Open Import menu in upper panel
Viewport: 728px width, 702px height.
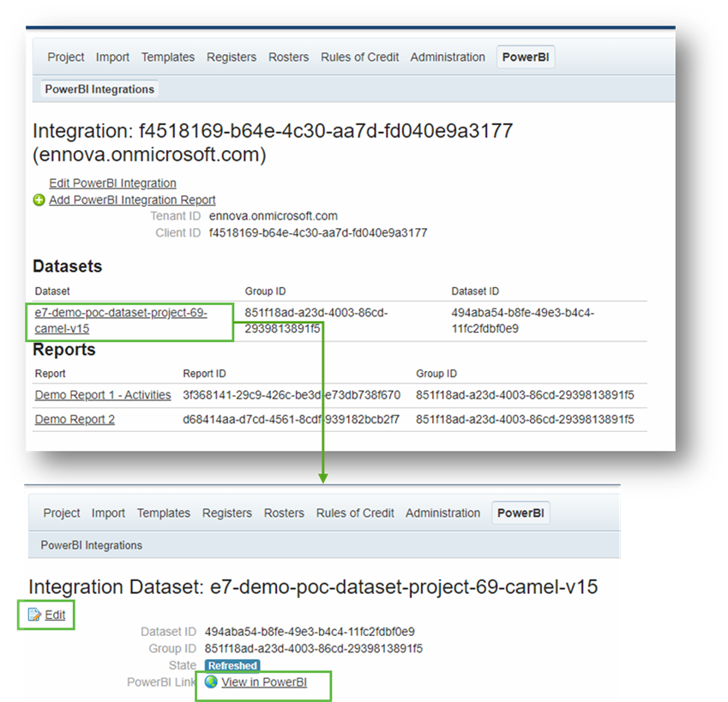point(112,57)
